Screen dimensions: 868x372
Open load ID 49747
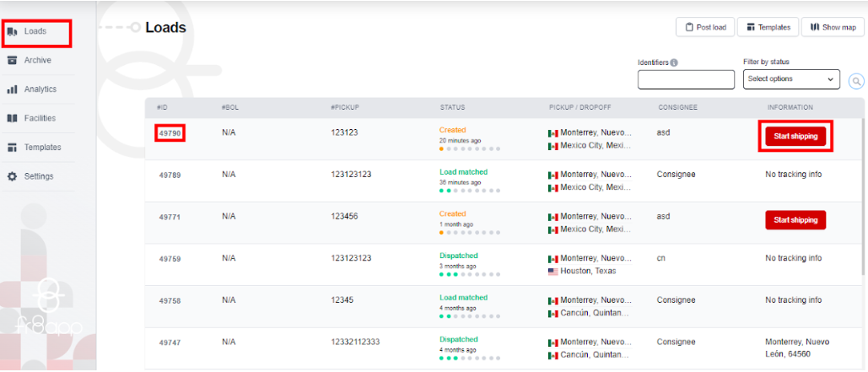click(x=170, y=342)
